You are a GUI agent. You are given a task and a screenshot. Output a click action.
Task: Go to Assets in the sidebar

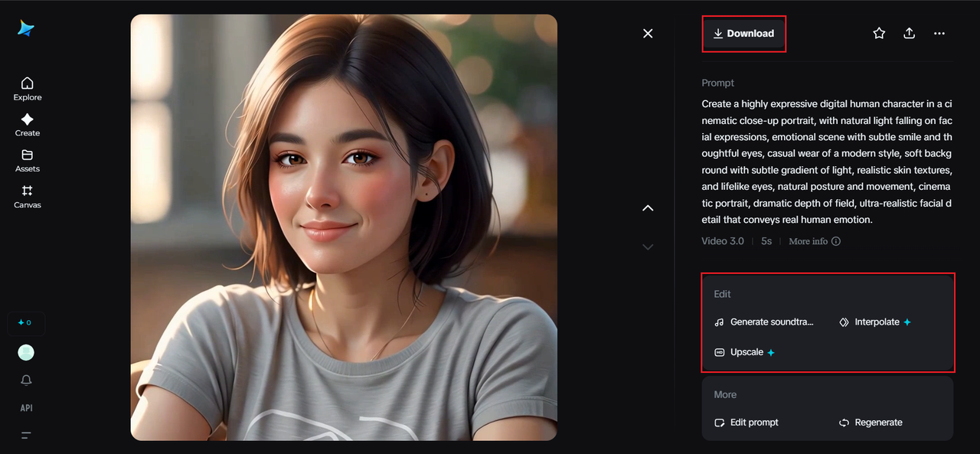27,160
